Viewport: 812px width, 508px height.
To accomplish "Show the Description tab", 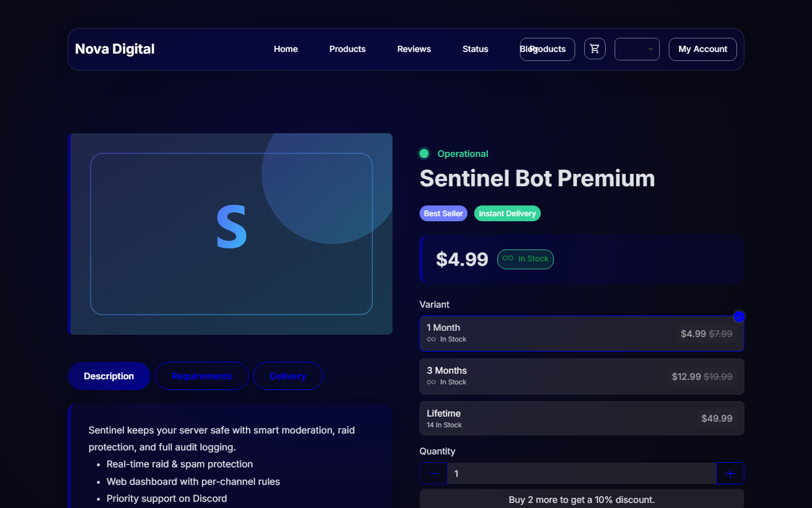I will [109, 376].
